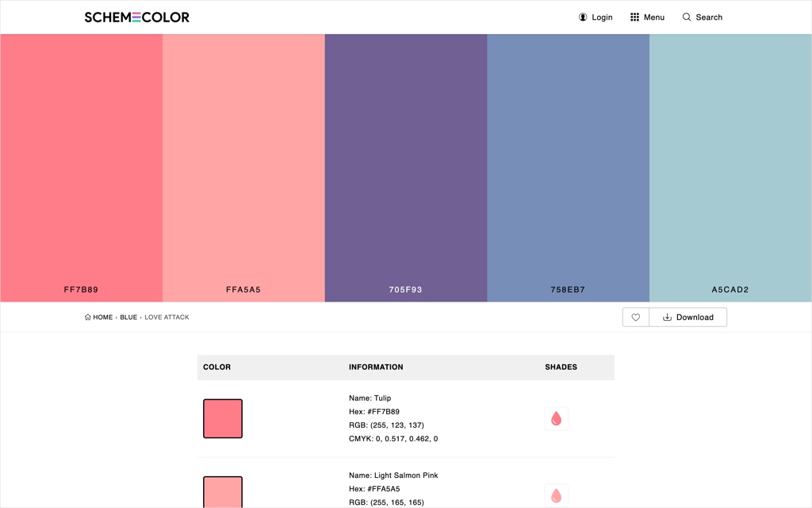Click the download arrow icon
This screenshot has width=812, height=508.
(x=668, y=317)
